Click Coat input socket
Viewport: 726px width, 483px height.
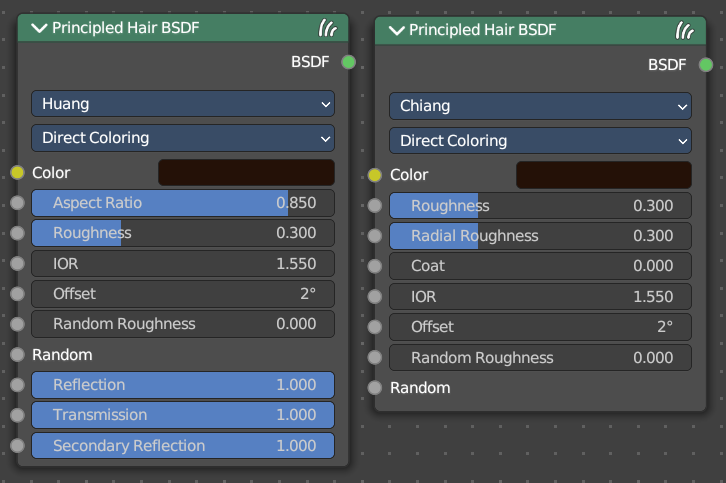coord(375,266)
